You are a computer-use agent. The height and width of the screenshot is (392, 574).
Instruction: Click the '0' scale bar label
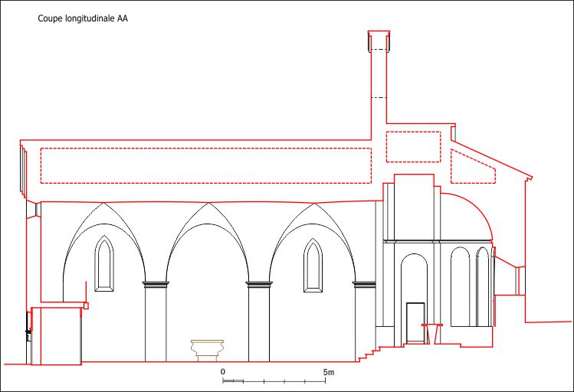223,372
